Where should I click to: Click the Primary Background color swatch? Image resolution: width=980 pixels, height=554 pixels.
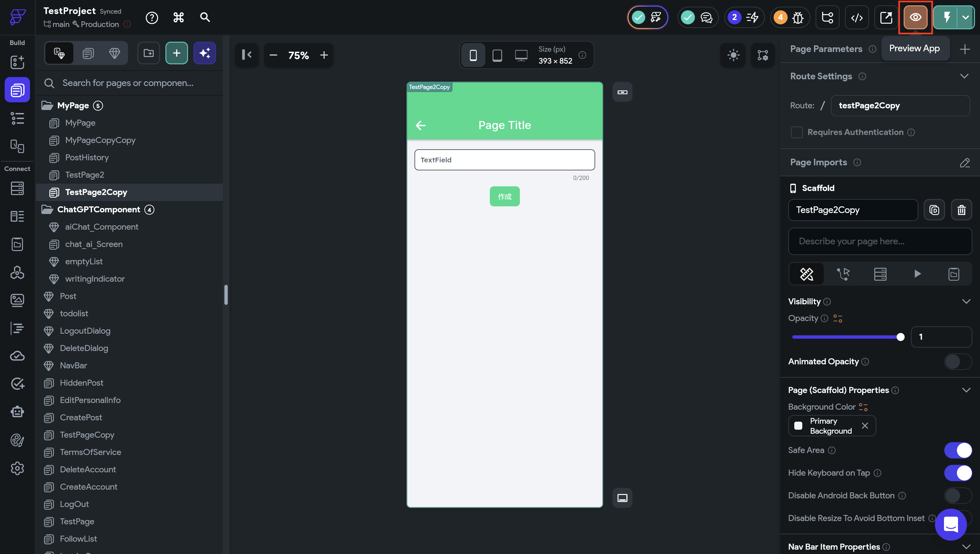798,426
